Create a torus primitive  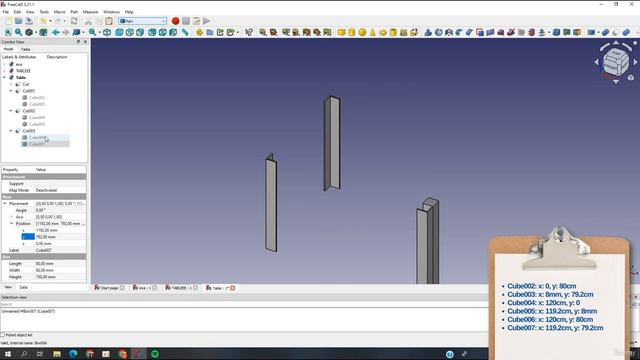tap(383, 32)
